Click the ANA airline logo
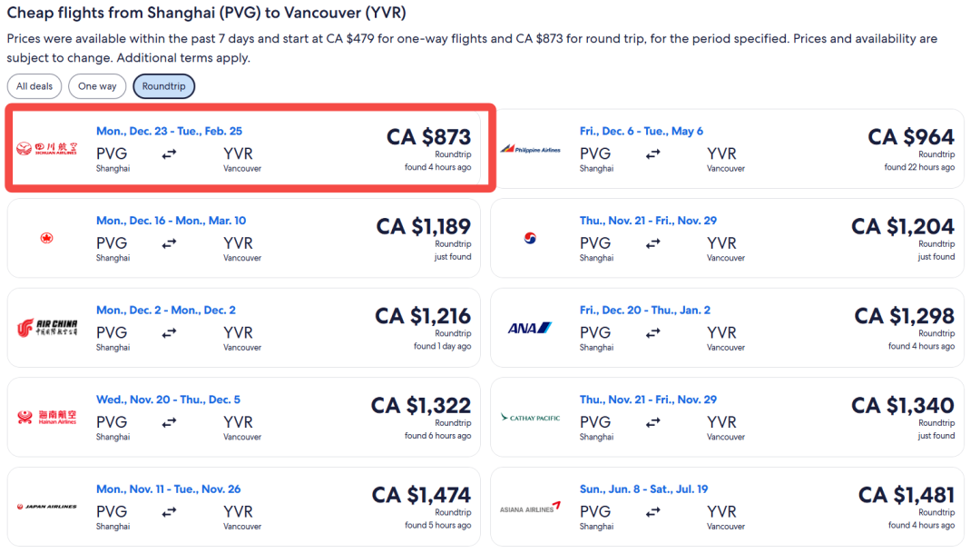Screen dimensions: 980x553 pos(531,328)
